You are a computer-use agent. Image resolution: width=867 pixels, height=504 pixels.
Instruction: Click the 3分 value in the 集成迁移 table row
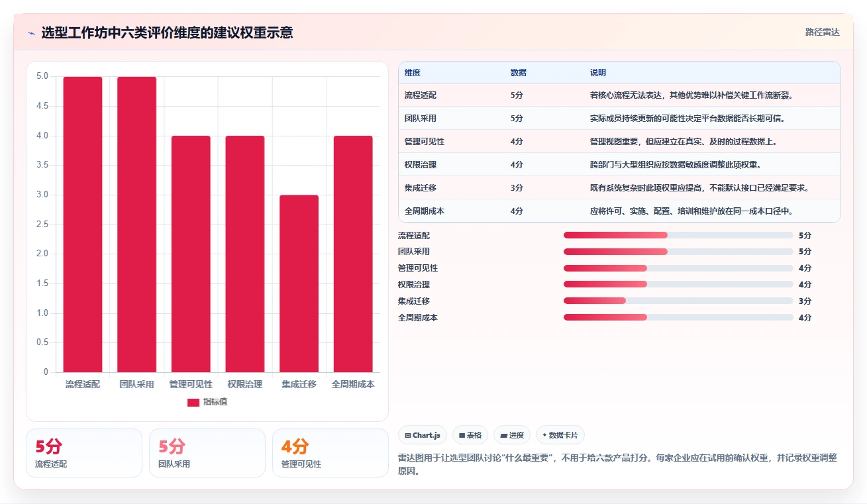pos(517,188)
